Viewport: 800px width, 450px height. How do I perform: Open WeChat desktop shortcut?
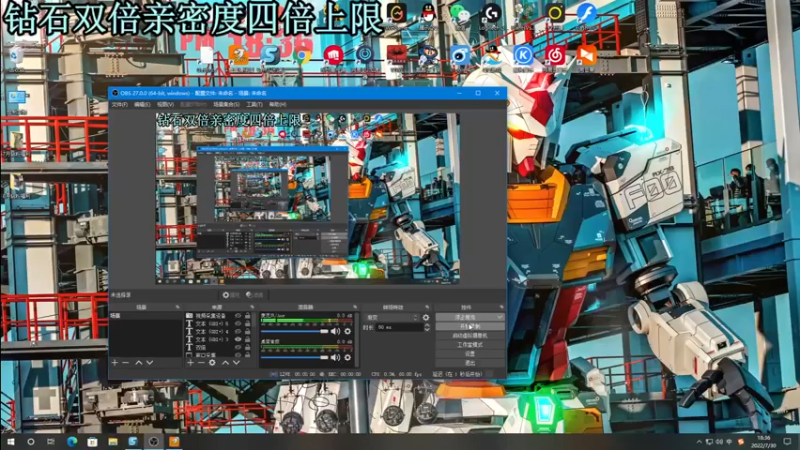pos(460,14)
